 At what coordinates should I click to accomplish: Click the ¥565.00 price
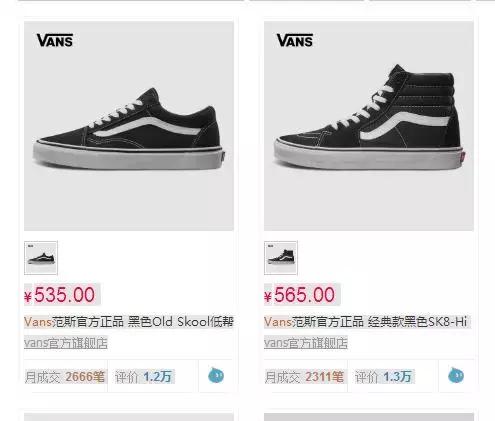[x=300, y=295]
